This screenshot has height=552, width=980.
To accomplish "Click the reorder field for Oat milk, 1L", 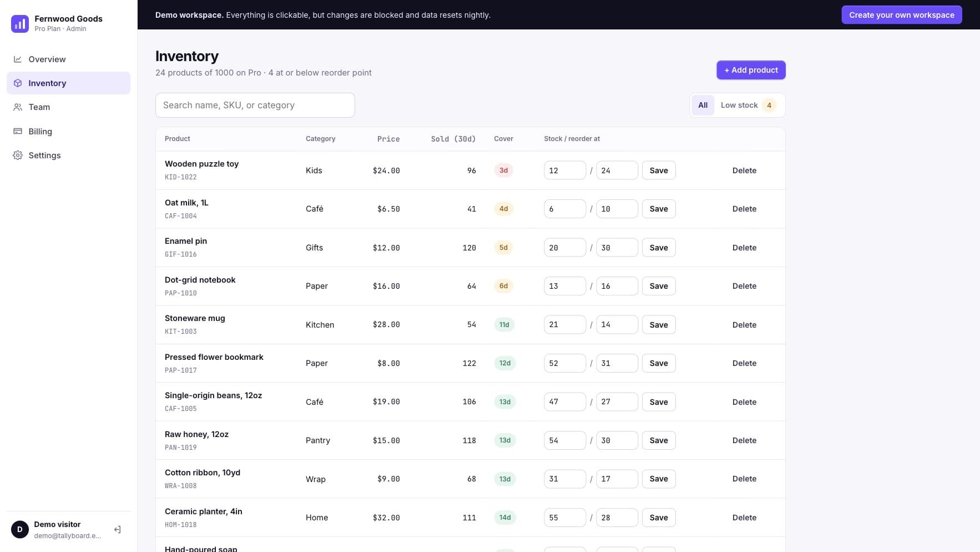I will point(617,209).
